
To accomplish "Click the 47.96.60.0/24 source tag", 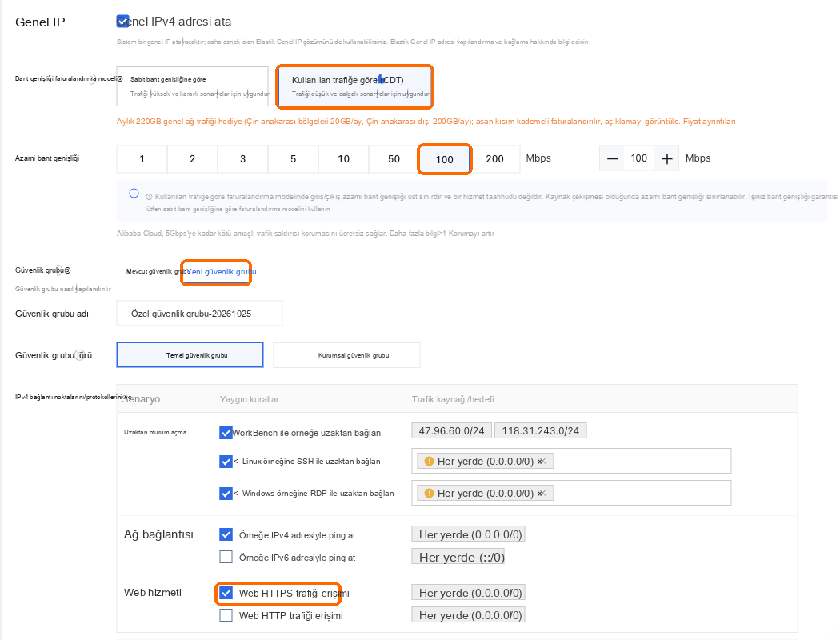I will (x=452, y=430).
